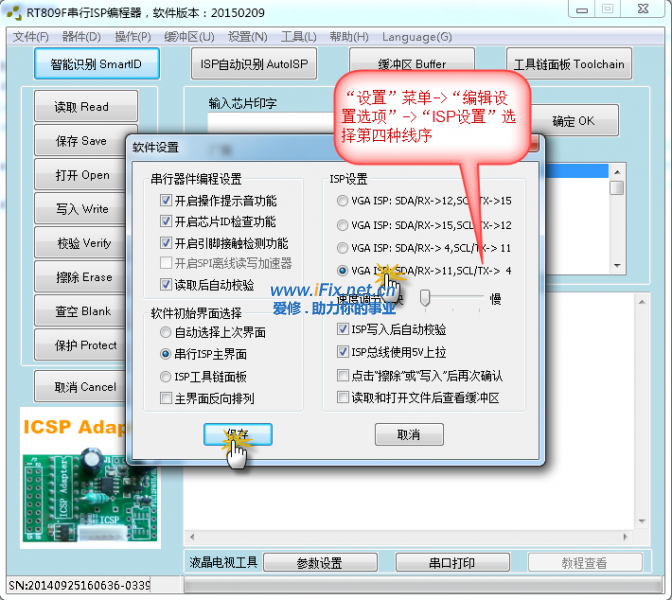Image resolution: width=672 pixels, height=600 pixels.
Task: Click the 保存 button in settings dialog
Action: 237,434
